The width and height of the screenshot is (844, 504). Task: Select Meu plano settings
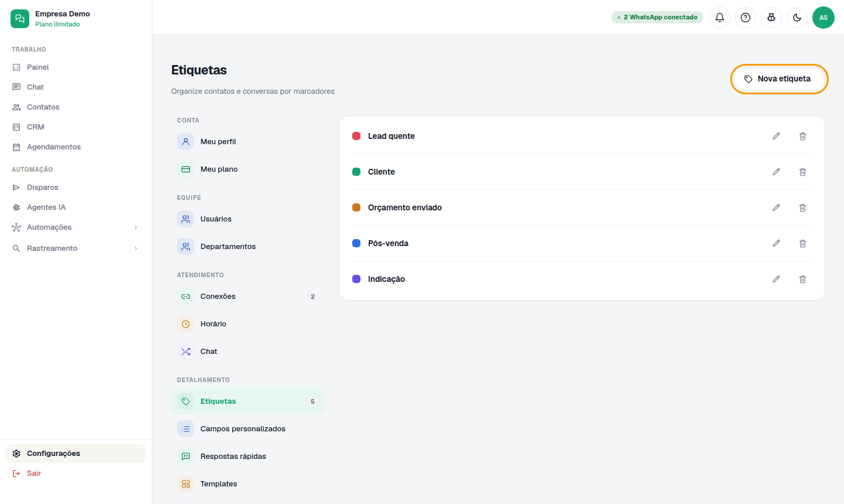(248, 169)
